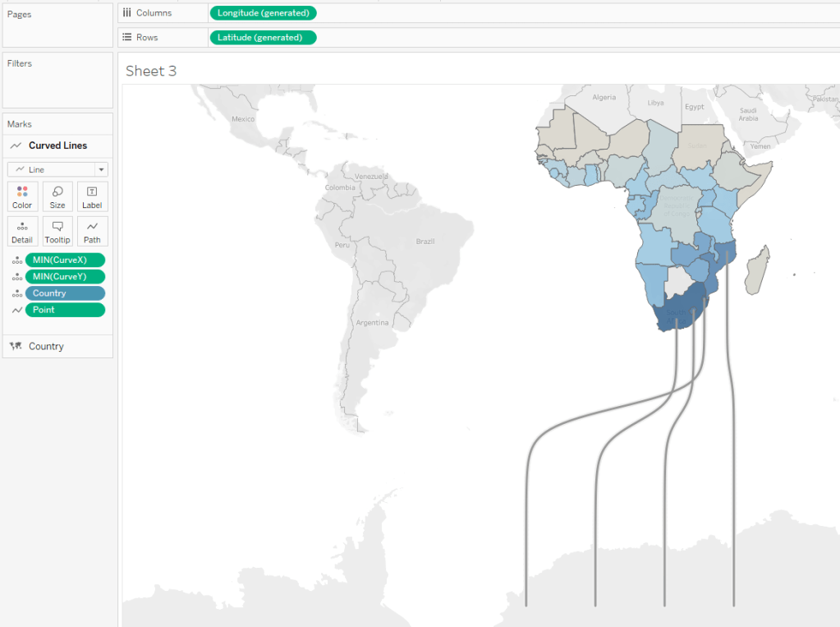The width and height of the screenshot is (840, 627).
Task: Click detail icon beside MIN(CurveX) pill
Action: point(16,260)
